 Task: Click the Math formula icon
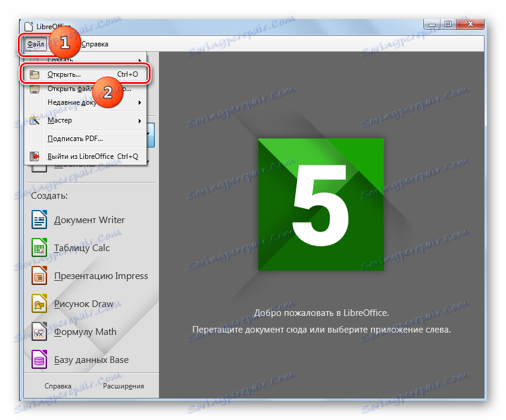[x=39, y=331]
